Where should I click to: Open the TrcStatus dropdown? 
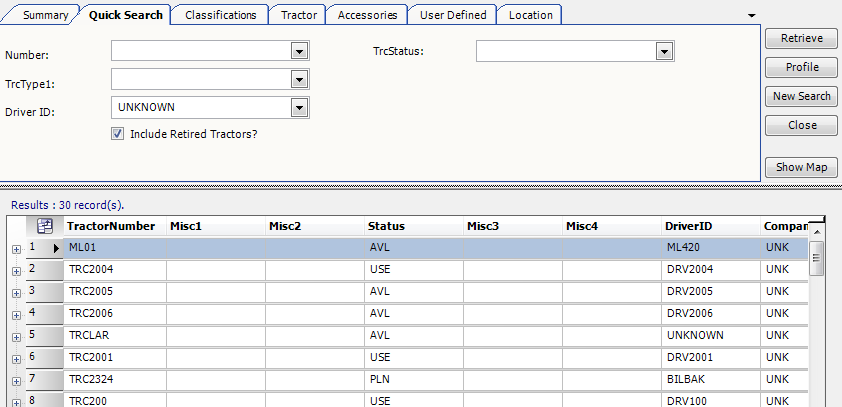click(x=663, y=50)
